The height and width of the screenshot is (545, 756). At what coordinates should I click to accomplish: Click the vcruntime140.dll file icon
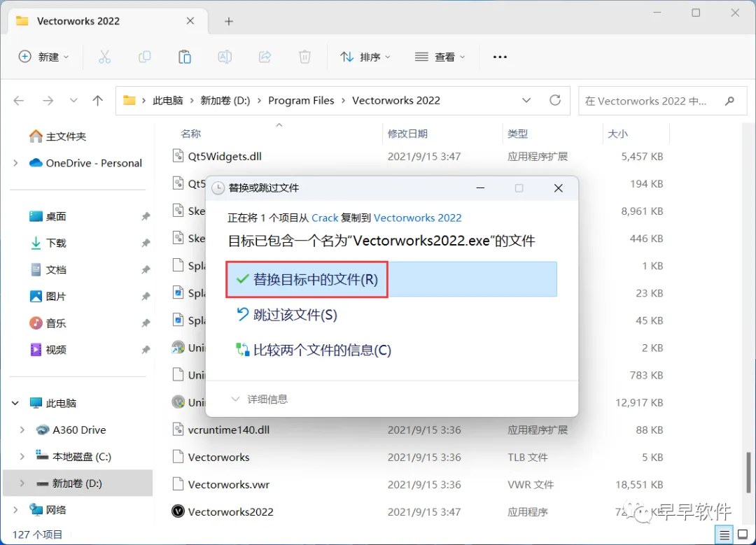coord(178,430)
